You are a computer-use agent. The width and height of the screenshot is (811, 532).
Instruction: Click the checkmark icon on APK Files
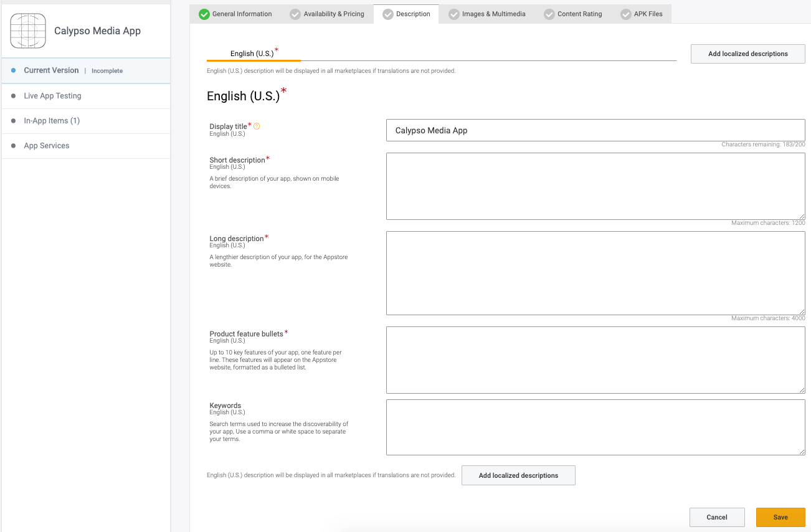(x=625, y=14)
